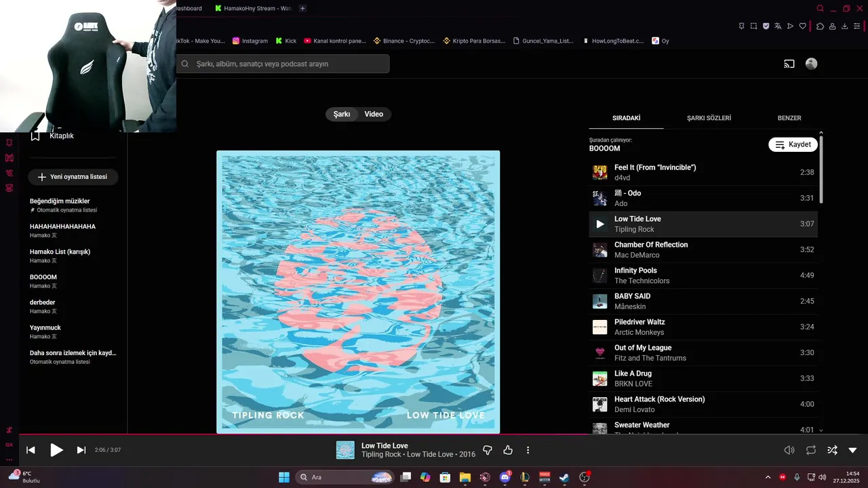
Task: Open the ŞARKI SÖZLERİ tab
Action: pyautogui.click(x=709, y=118)
